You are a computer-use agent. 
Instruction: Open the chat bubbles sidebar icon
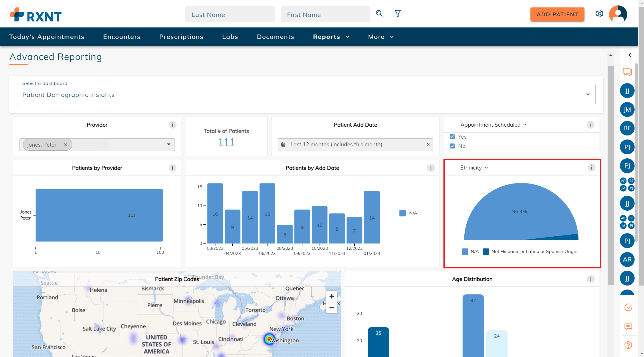pyautogui.click(x=627, y=72)
